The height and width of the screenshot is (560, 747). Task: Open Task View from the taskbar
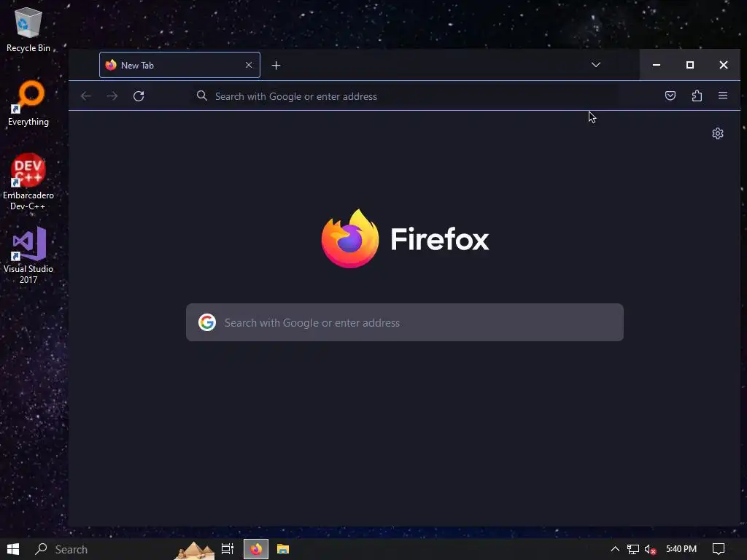tap(228, 549)
